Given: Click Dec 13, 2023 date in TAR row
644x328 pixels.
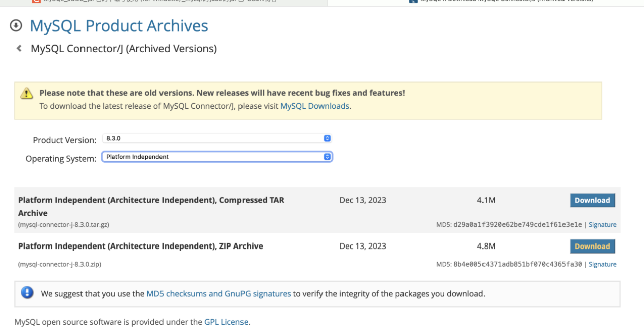Looking at the screenshot, I should 363,200.
